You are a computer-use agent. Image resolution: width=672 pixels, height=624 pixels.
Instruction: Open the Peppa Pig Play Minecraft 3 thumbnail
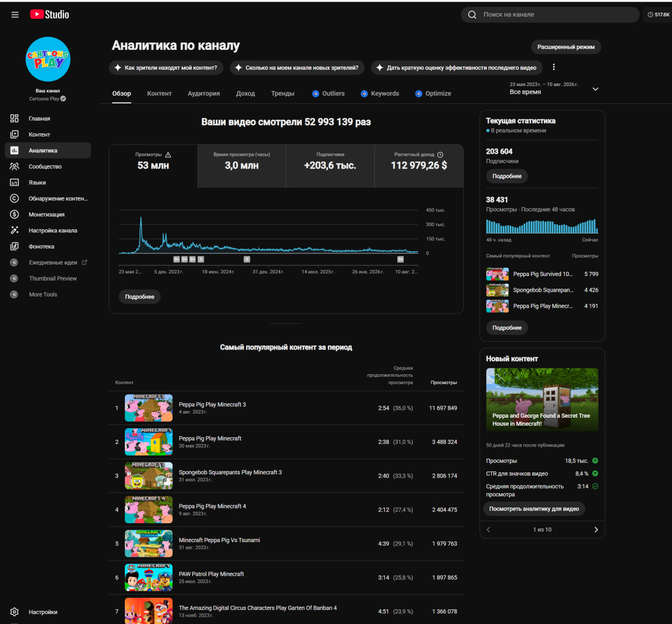[149, 408]
